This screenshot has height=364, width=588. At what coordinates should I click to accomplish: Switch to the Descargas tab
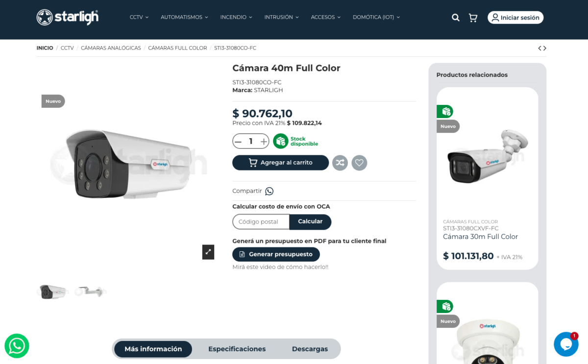(x=310, y=349)
